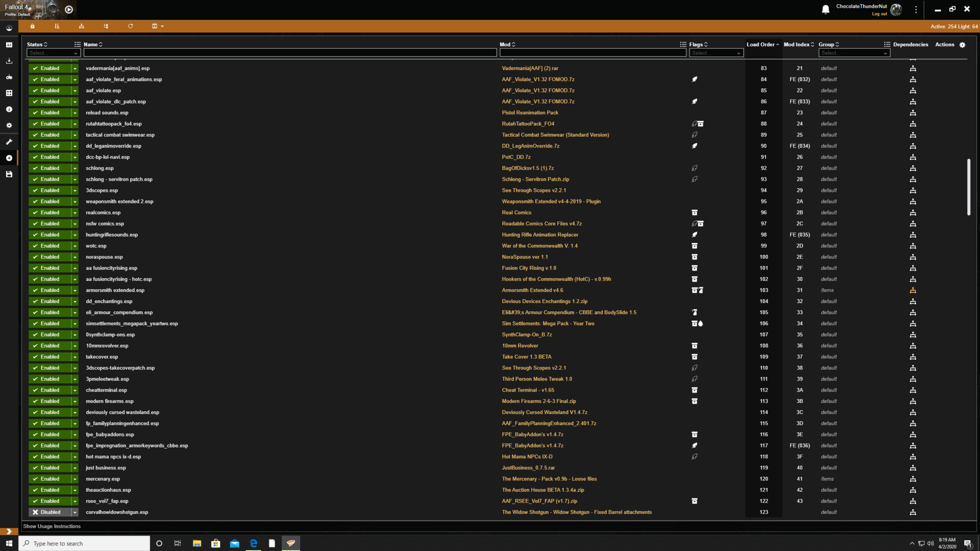Image resolution: width=980 pixels, height=551 pixels.
Task: Open the three-dot menu near profile
Action: point(916,9)
